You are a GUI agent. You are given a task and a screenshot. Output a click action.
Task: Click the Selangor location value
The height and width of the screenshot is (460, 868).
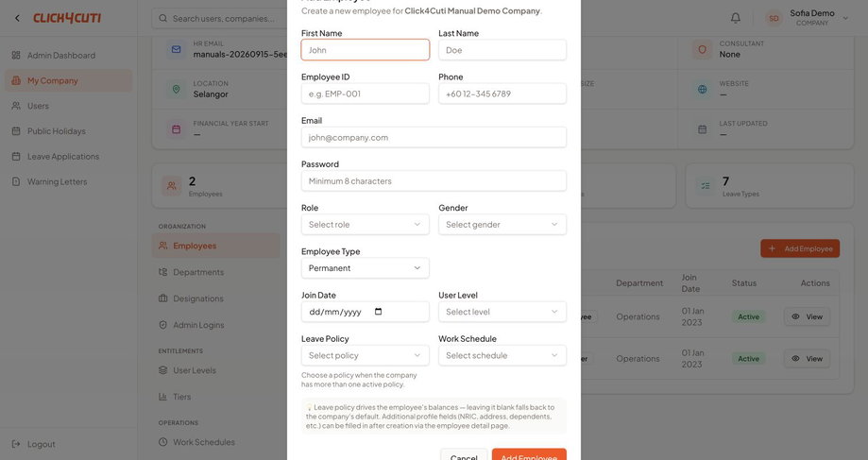[211, 94]
